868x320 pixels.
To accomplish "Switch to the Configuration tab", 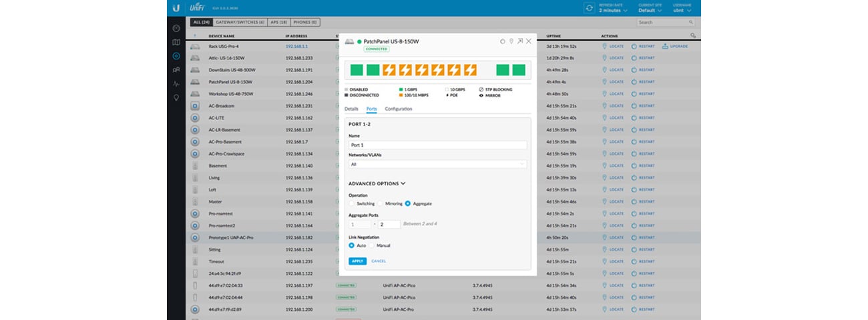I will (x=399, y=109).
